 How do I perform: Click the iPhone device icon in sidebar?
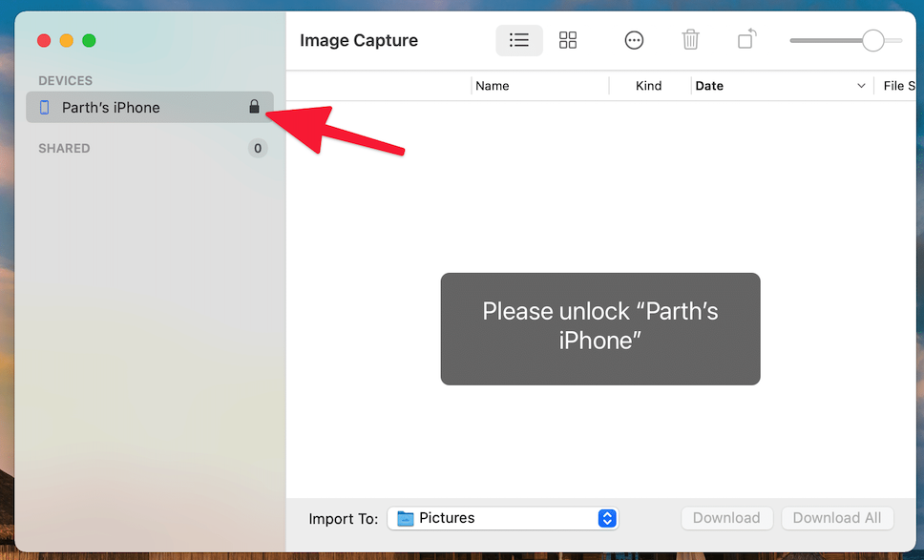coord(44,108)
